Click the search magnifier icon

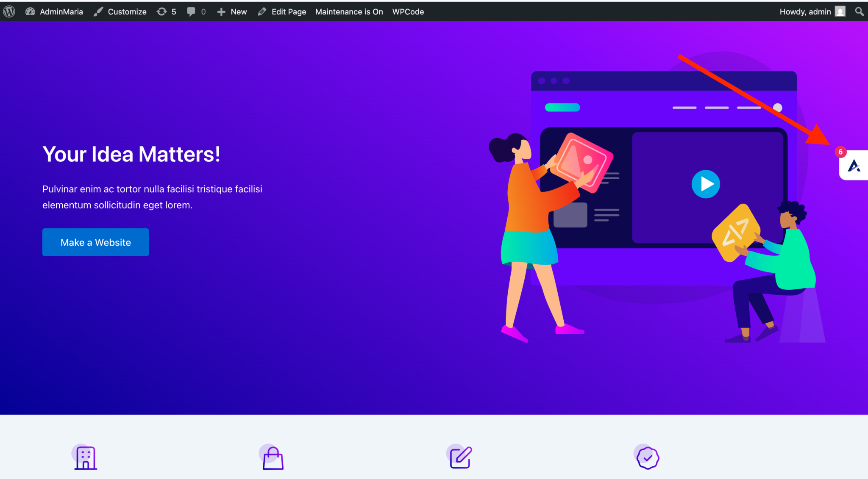[859, 11]
